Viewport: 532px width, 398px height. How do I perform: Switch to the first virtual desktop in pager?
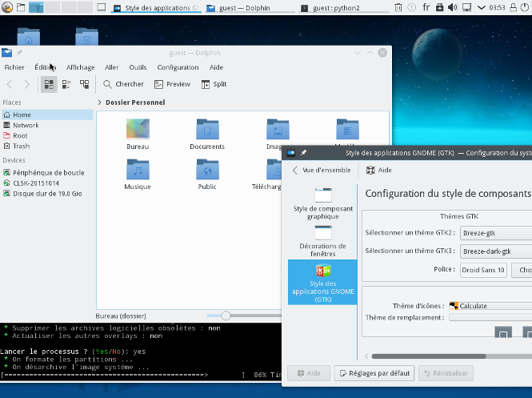tap(36, 7)
